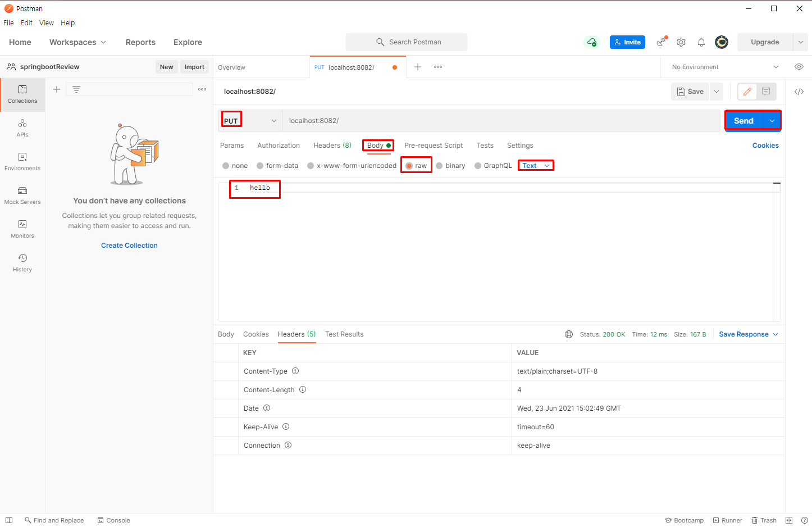The width and height of the screenshot is (812, 527).
Task: Click the hello line in body editor
Action: pos(260,188)
